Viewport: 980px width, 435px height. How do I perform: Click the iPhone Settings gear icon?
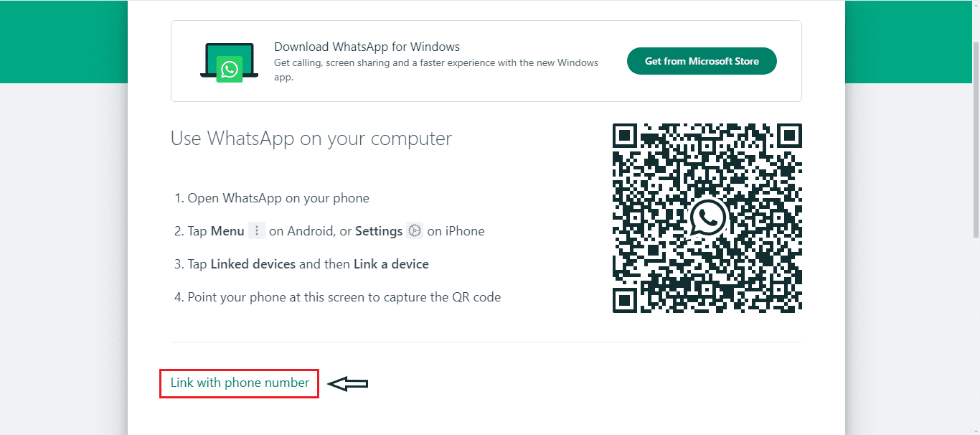click(415, 230)
